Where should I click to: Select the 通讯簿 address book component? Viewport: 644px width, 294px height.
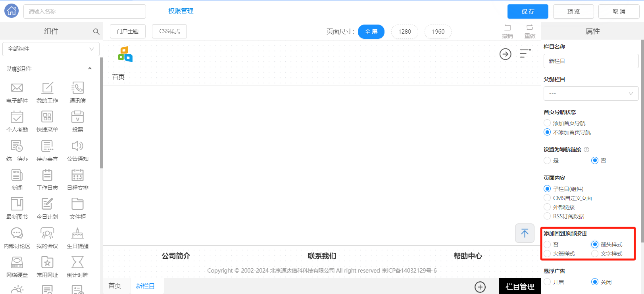[x=77, y=88]
